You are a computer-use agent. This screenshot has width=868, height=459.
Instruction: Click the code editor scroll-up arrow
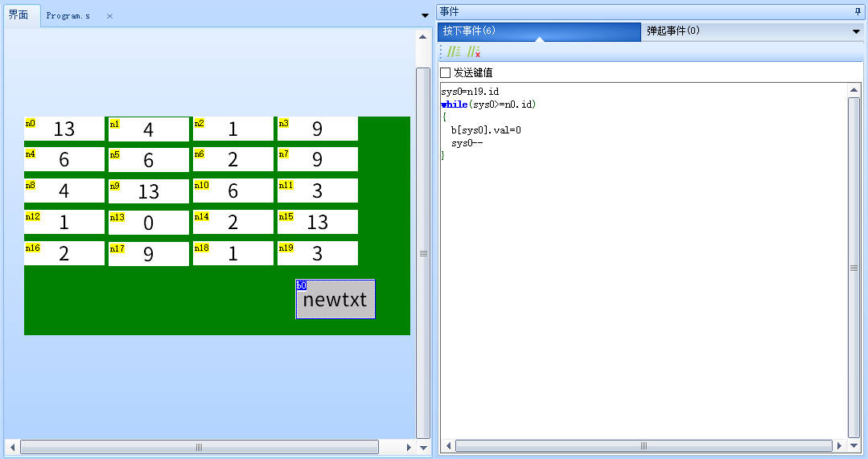pyautogui.click(x=854, y=90)
